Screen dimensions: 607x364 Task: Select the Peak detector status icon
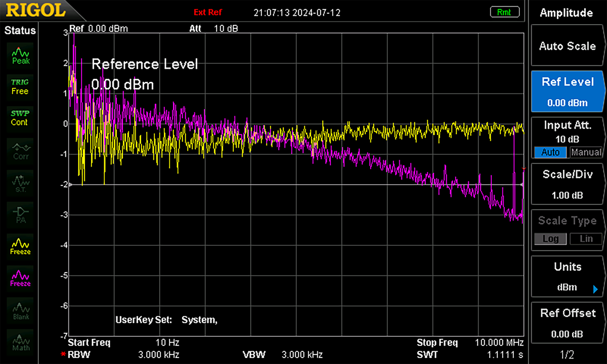[x=20, y=56]
